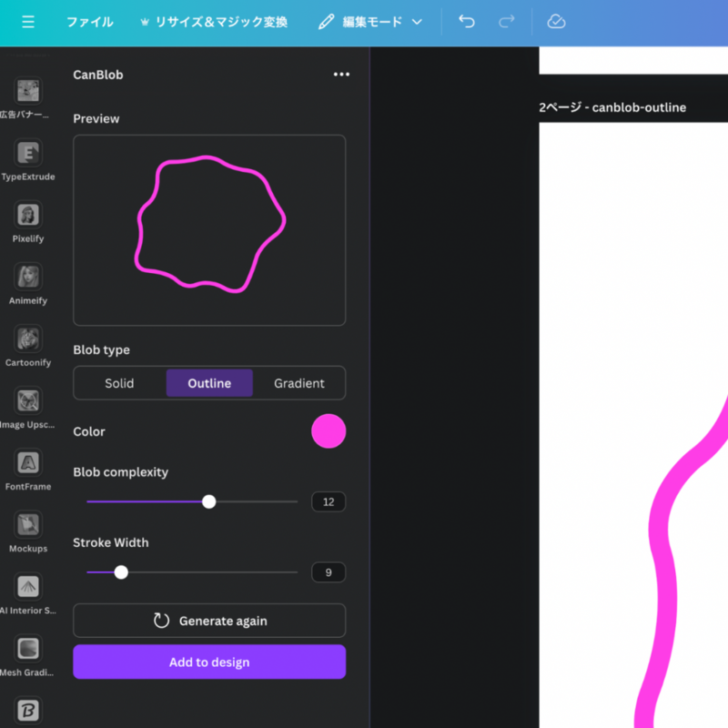Viewport: 728px width, 728px height.
Task: Click Generate again button
Action: [209, 621]
